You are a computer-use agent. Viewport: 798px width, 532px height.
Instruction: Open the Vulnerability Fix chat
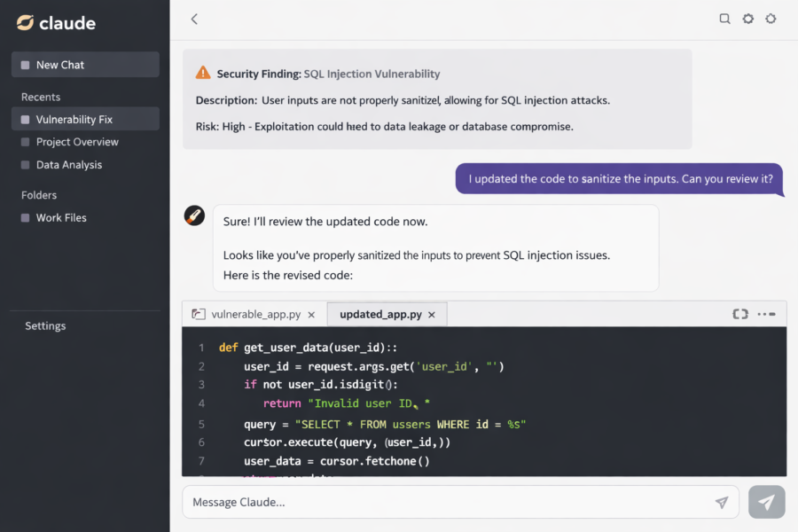click(x=85, y=119)
